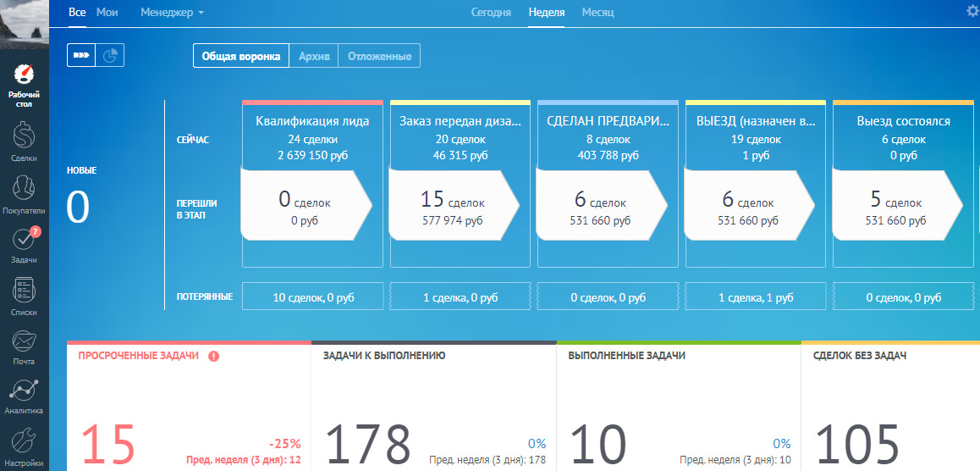Expand the Менеджер dropdown

[172, 13]
